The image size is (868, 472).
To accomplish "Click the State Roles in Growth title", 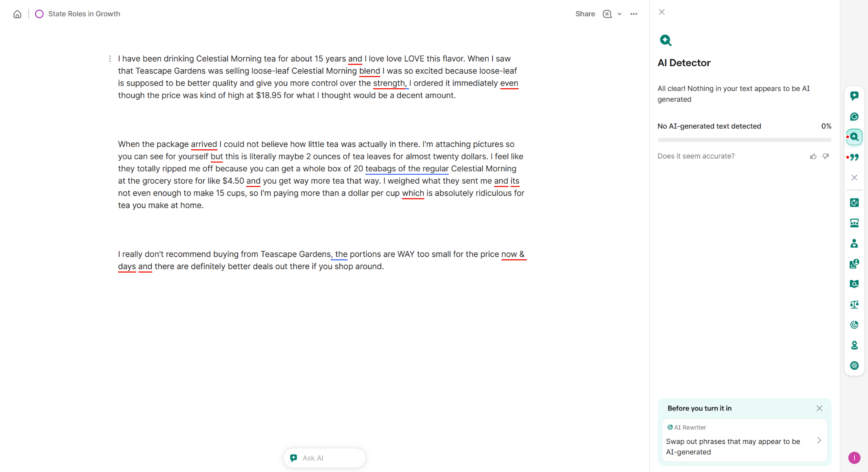I will point(84,14).
